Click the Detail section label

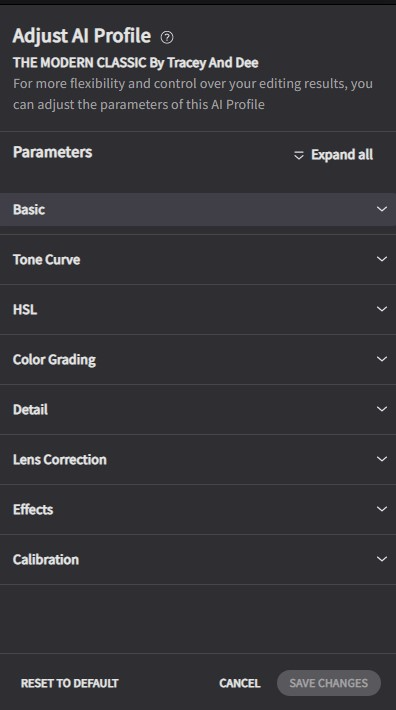(x=30, y=409)
